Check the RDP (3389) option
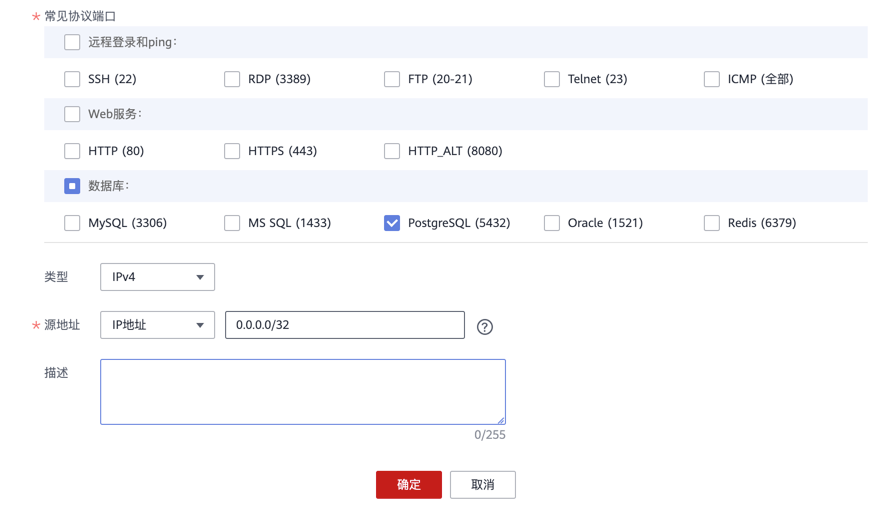Viewport: 869px width, 531px height. click(x=232, y=79)
